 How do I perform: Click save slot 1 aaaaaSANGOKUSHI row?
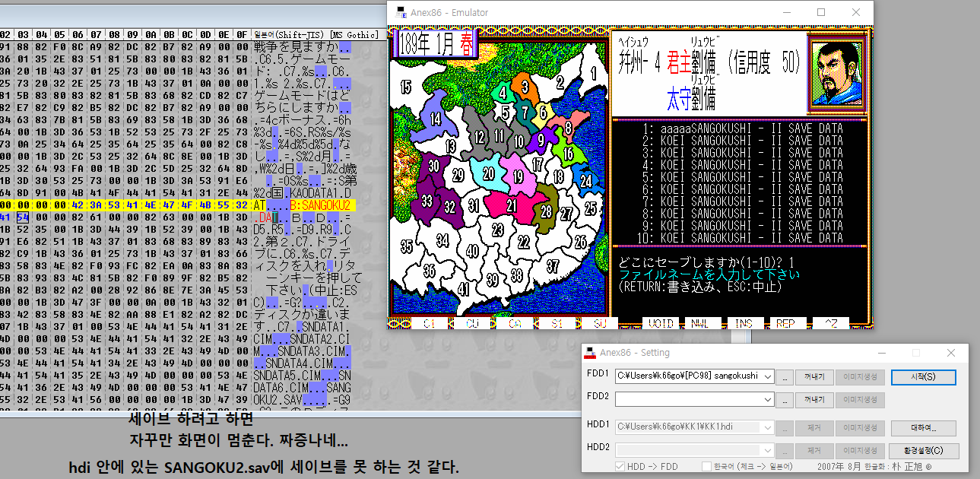(742, 128)
